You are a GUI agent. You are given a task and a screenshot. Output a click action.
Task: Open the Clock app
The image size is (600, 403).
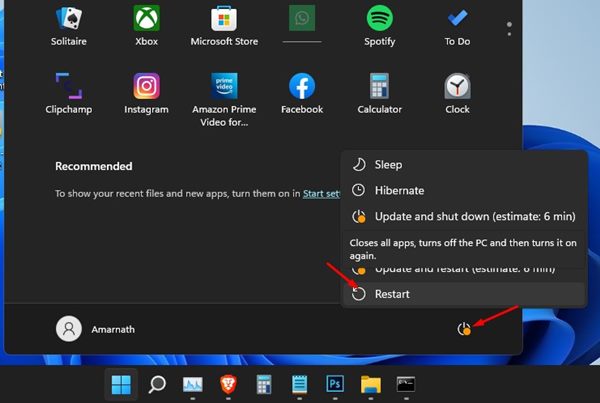click(x=457, y=94)
